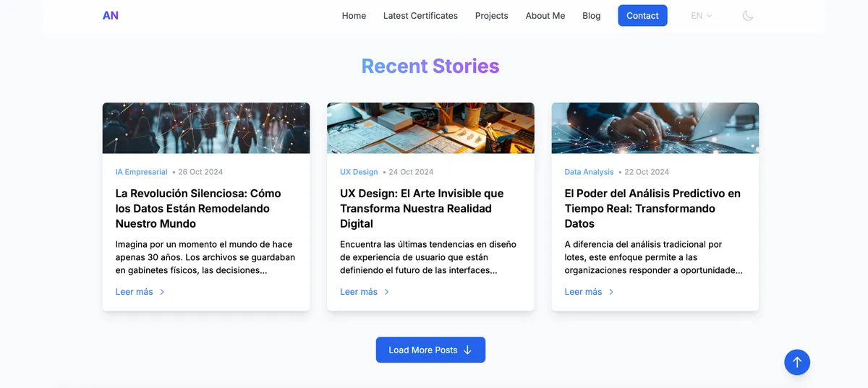Image resolution: width=868 pixels, height=388 pixels.
Task: Click the '22 Oct 2024' date text
Action: coord(647,172)
